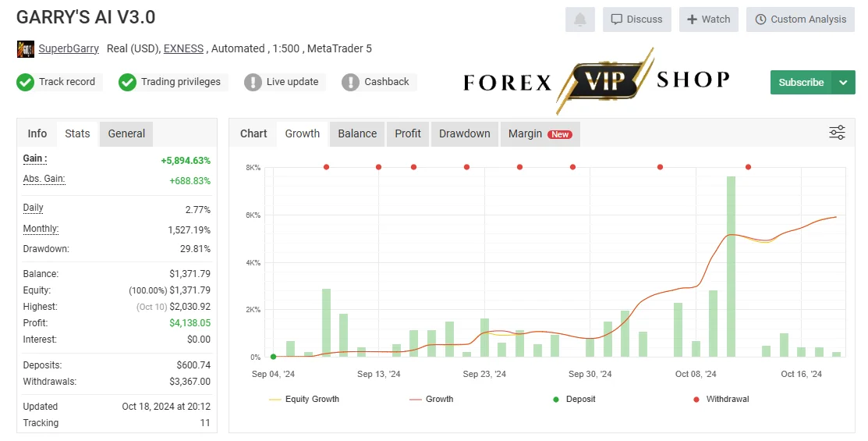The height and width of the screenshot is (441, 868).
Task: Open SuperbGarry profile link
Action: 69,48
